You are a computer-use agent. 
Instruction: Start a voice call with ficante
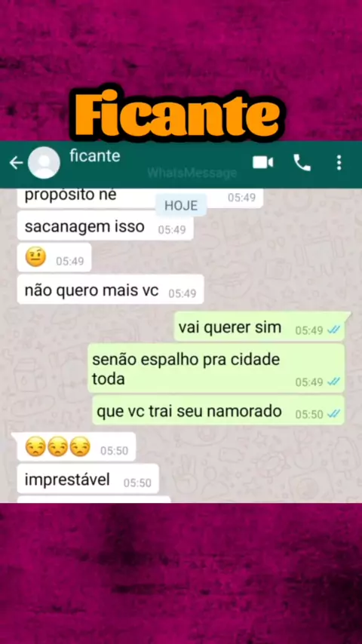[302, 163]
